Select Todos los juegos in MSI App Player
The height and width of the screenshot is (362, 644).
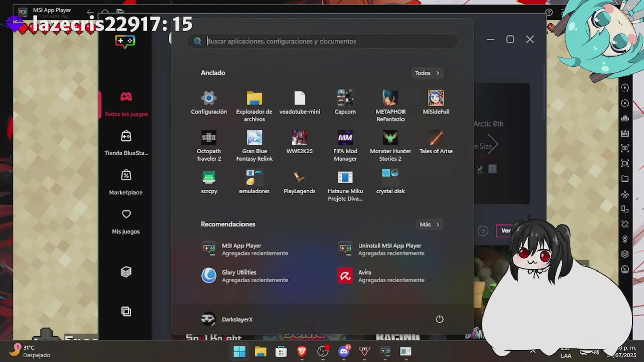(x=126, y=104)
